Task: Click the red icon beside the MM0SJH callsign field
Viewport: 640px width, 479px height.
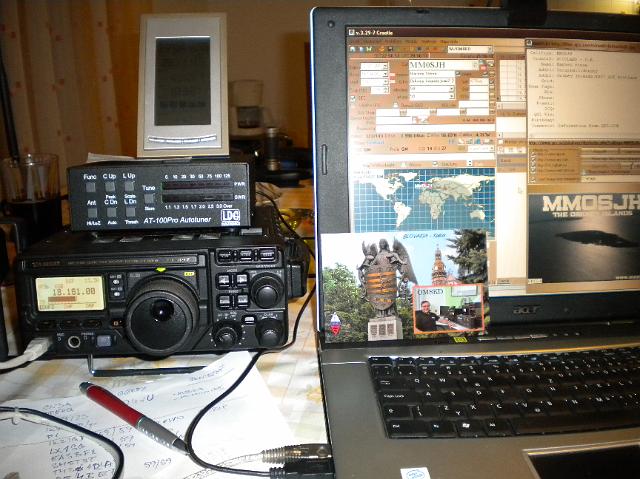Action: coord(484,66)
